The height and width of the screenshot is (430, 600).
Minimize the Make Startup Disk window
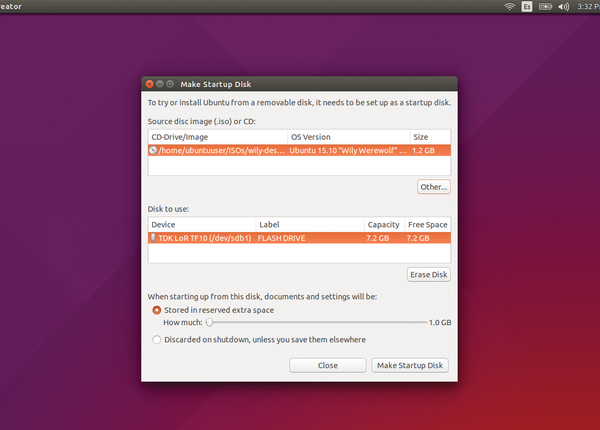(x=160, y=84)
